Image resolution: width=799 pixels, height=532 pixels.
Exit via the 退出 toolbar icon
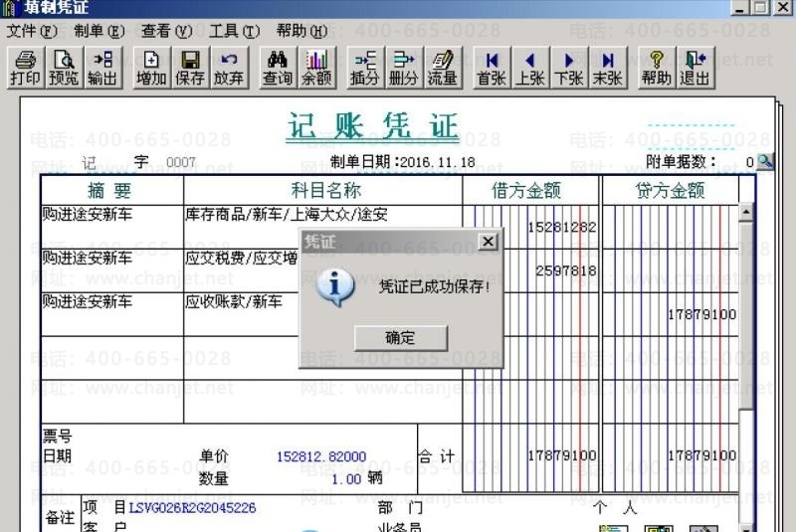click(696, 68)
